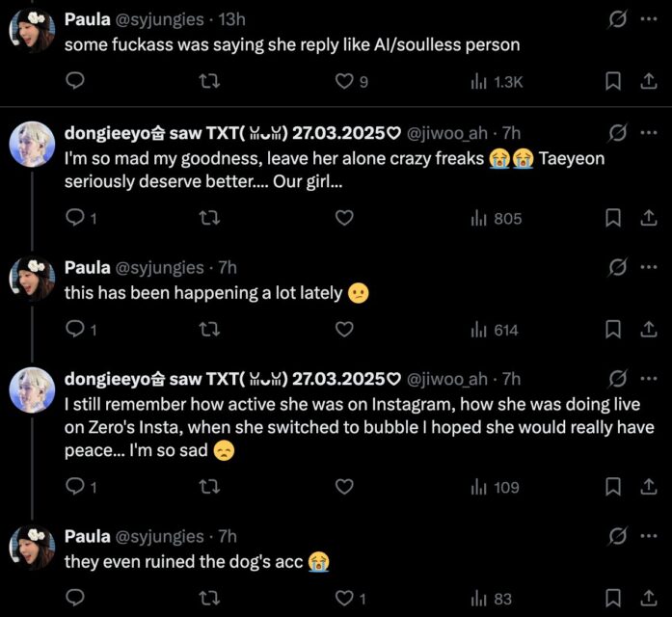View analytics showing 614 views
Image resolution: width=672 pixels, height=617 pixels.
(x=494, y=330)
